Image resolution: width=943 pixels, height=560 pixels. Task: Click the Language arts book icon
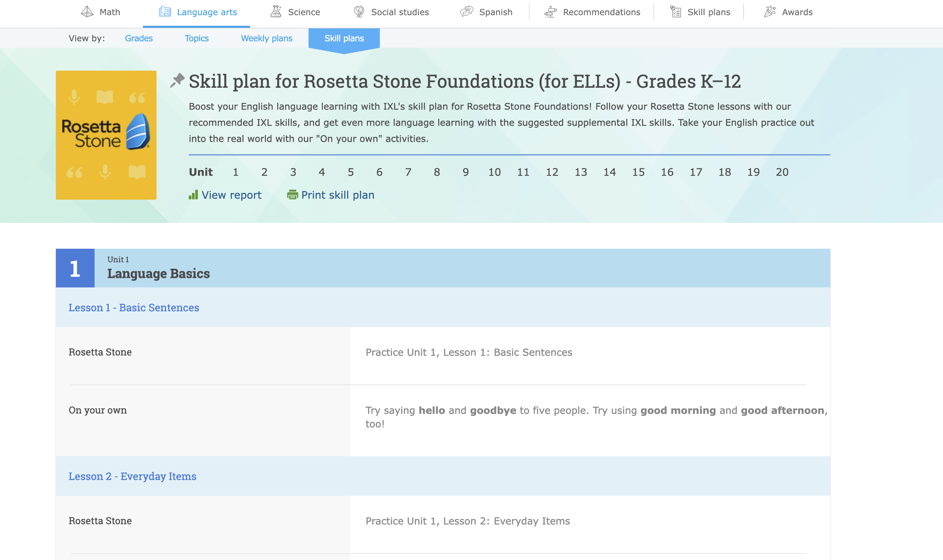(x=165, y=12)
